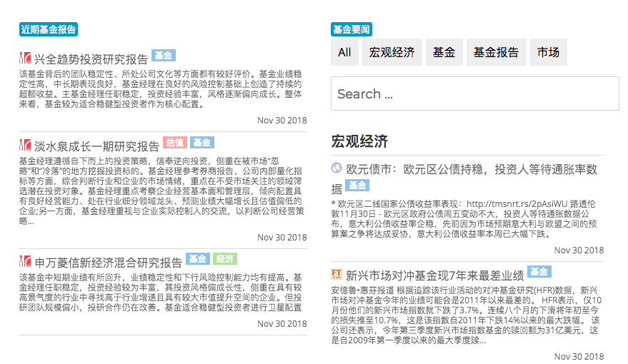Viewport: 628px width, 364px height.
Task: Open 申万菱信新经济混合研究报告 report link
Action: coord(108,261)
